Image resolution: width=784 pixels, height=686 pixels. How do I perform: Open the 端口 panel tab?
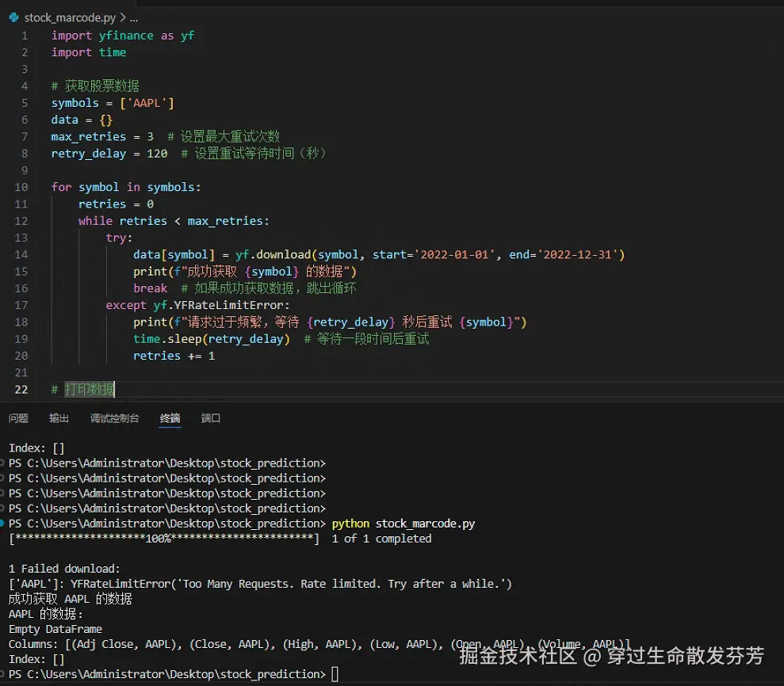point(211,418)
